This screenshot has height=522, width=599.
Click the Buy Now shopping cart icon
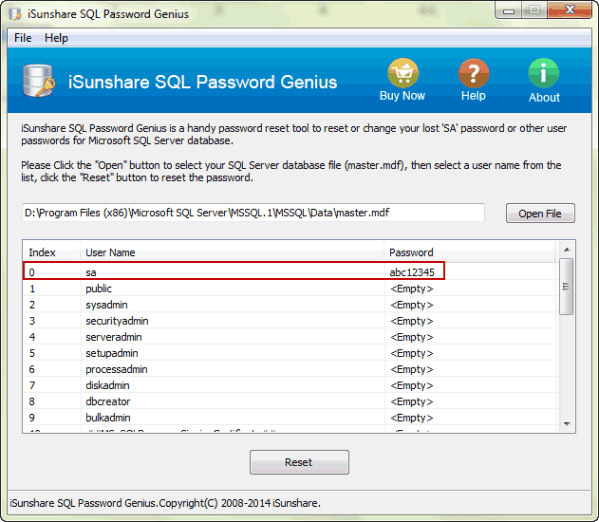[403, 73]
